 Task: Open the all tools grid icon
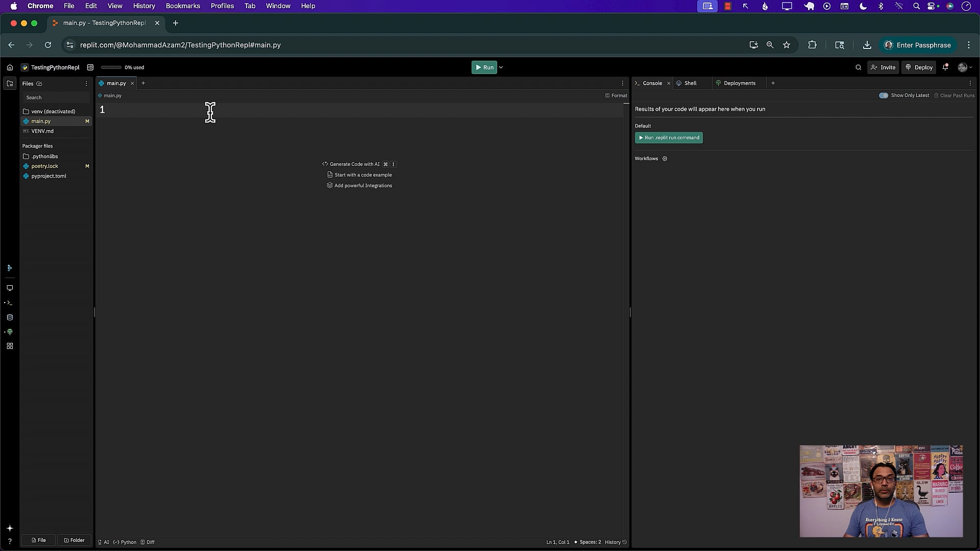(10, 346)
